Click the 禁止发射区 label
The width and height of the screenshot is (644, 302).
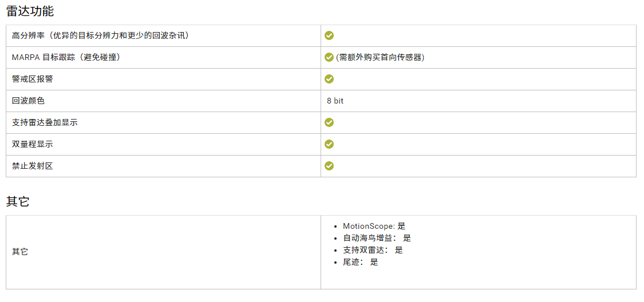click(33, 166)
